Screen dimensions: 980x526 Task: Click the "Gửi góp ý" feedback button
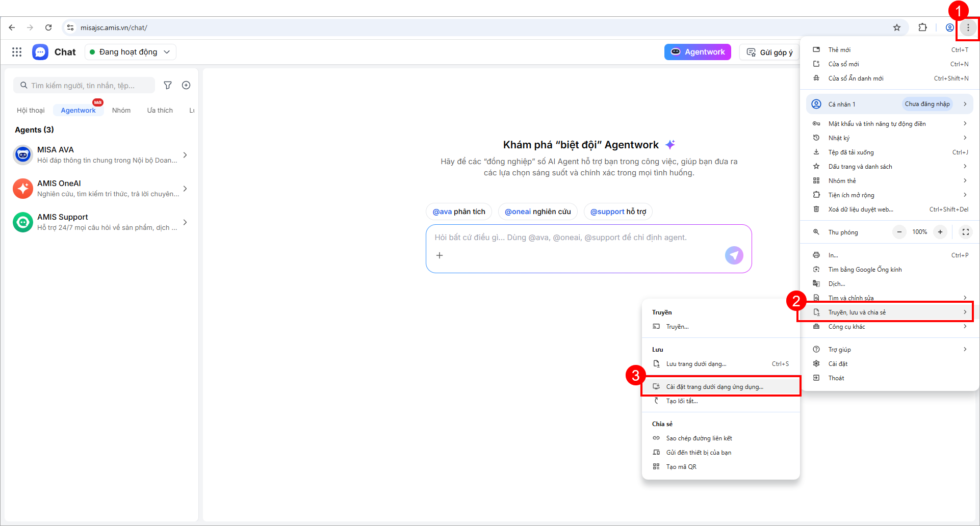pos(769,52)
